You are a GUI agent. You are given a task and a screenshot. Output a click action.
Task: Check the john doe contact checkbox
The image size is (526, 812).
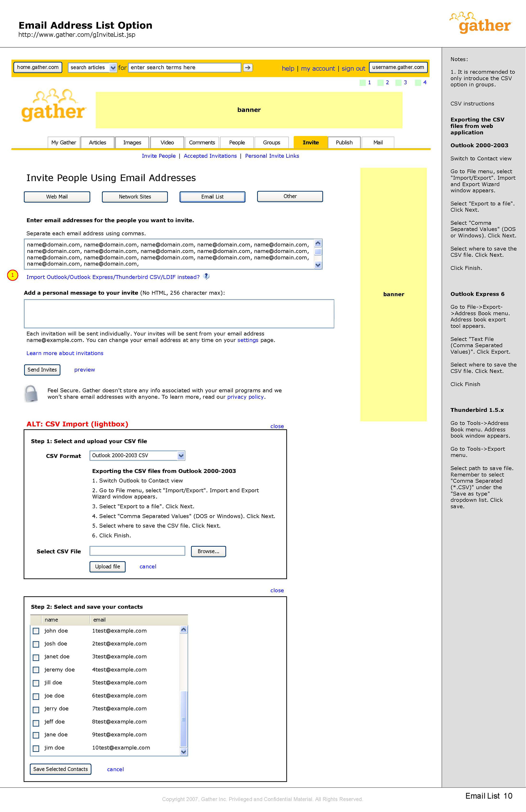tap(36, 631)
